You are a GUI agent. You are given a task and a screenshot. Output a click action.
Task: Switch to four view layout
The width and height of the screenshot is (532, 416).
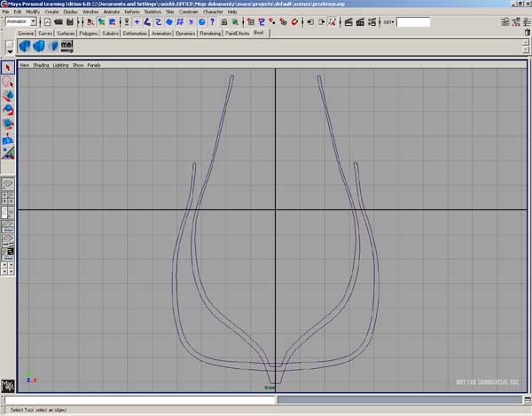[8, 198]
